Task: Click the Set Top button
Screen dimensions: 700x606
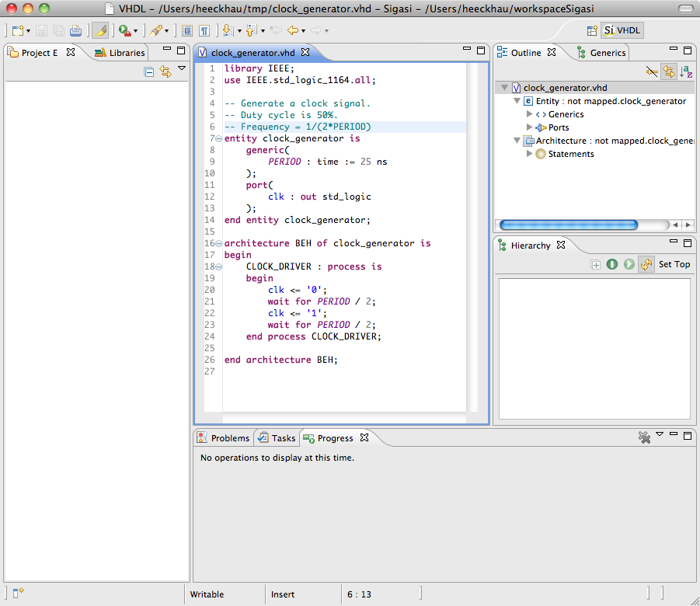Action: pos(674,264)
